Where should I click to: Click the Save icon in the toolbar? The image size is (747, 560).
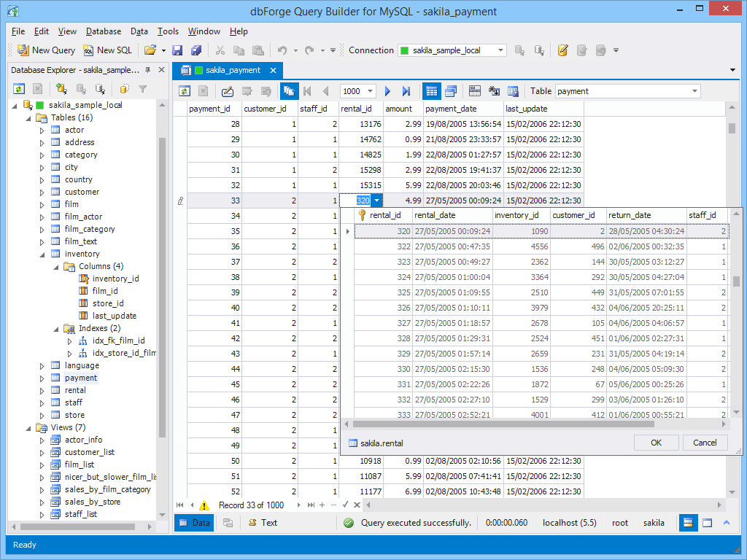click(x=177, y=50)
